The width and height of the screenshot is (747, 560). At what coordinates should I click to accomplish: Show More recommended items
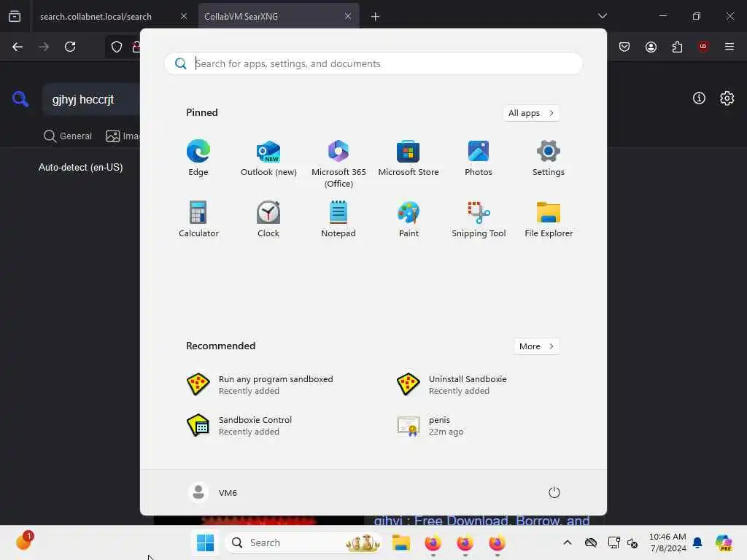(536, 346)
